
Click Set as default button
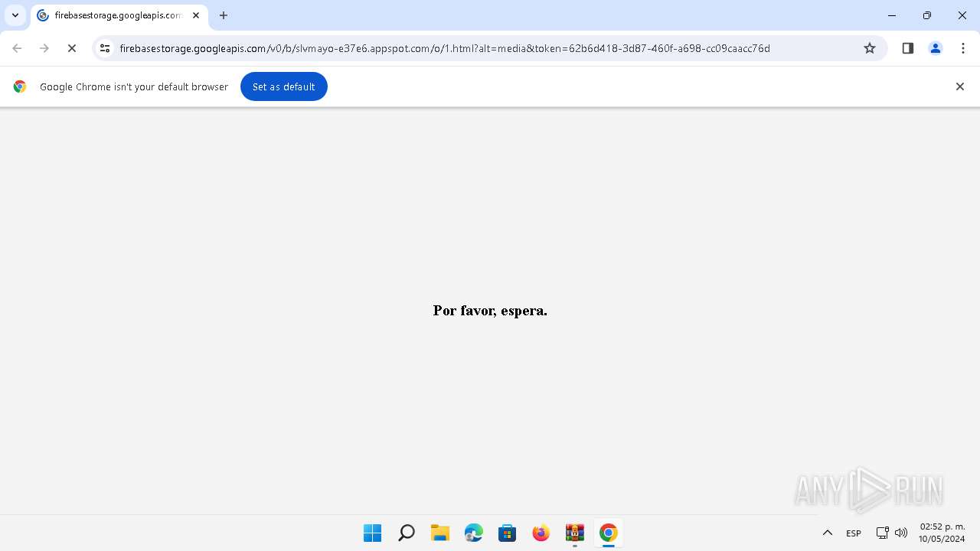click(284, 86)
